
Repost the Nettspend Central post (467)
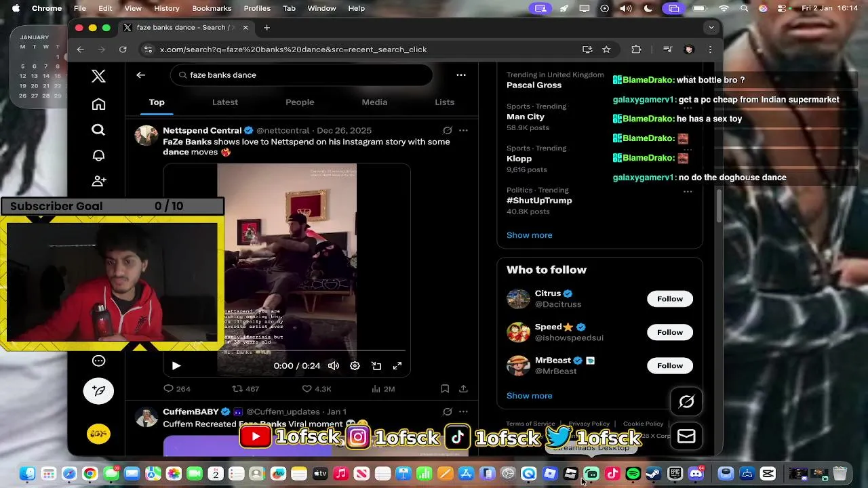tap(245, 388)
